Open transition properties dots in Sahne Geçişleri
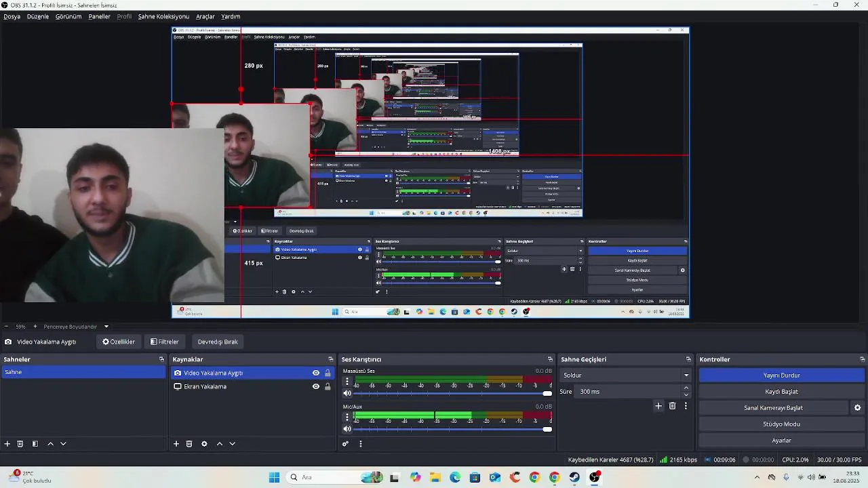868x488 pixels. click(x=686, y=406)
